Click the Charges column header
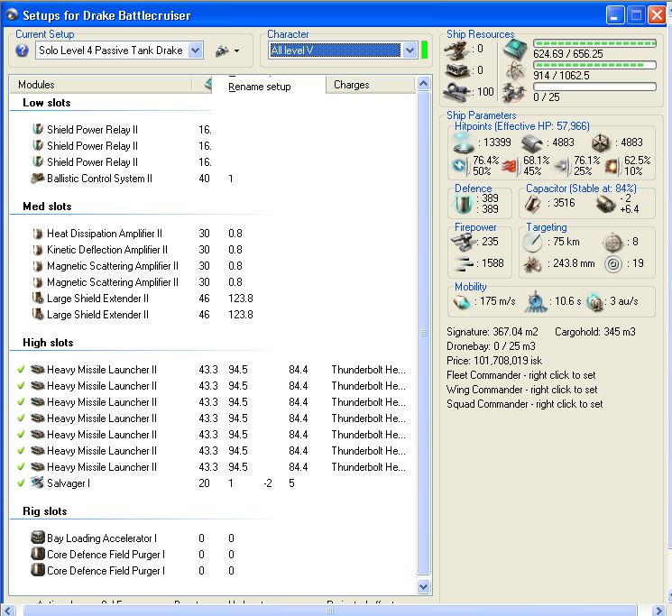 [371, 85]
